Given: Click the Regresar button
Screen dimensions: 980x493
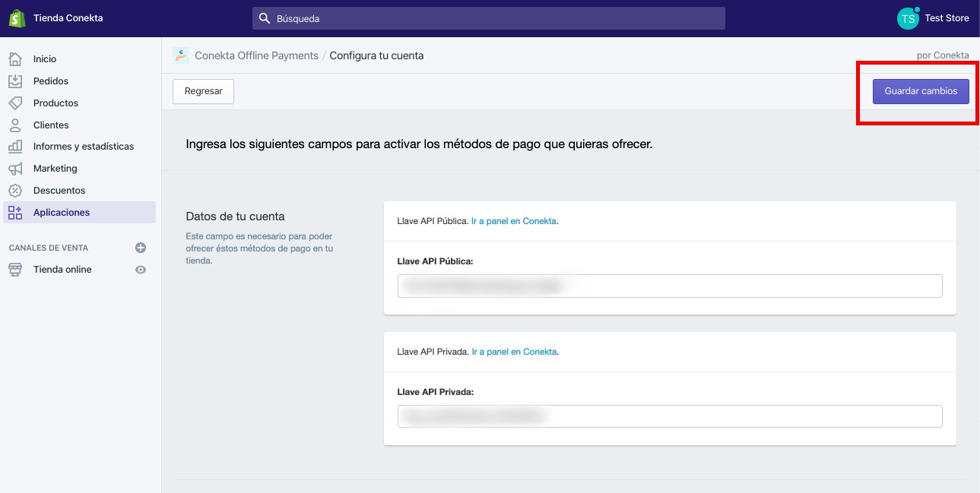Looking at the screenshot, I should click(204, 91).
